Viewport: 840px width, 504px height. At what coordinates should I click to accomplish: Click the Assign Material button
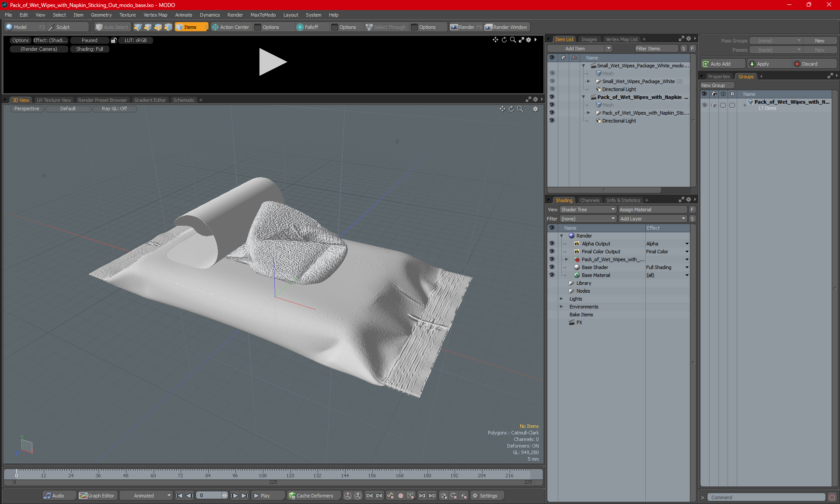pyautogui.click(x=652, y=210)
